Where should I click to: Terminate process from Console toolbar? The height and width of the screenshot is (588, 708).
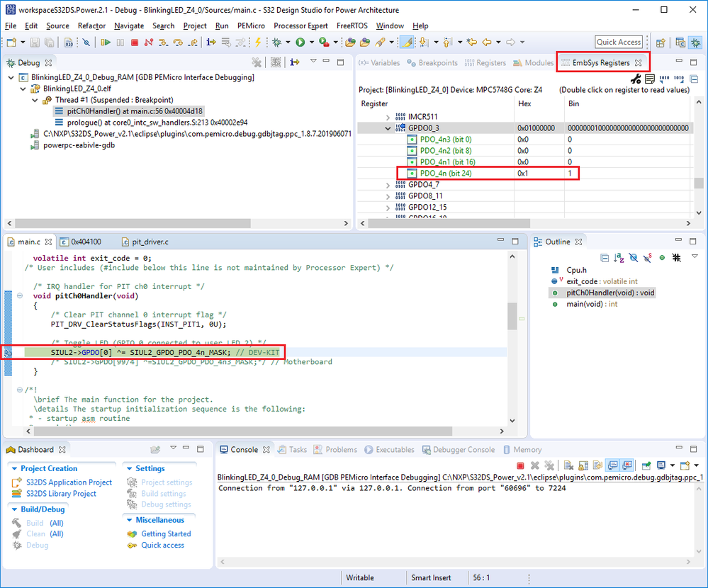click(520, 465)
